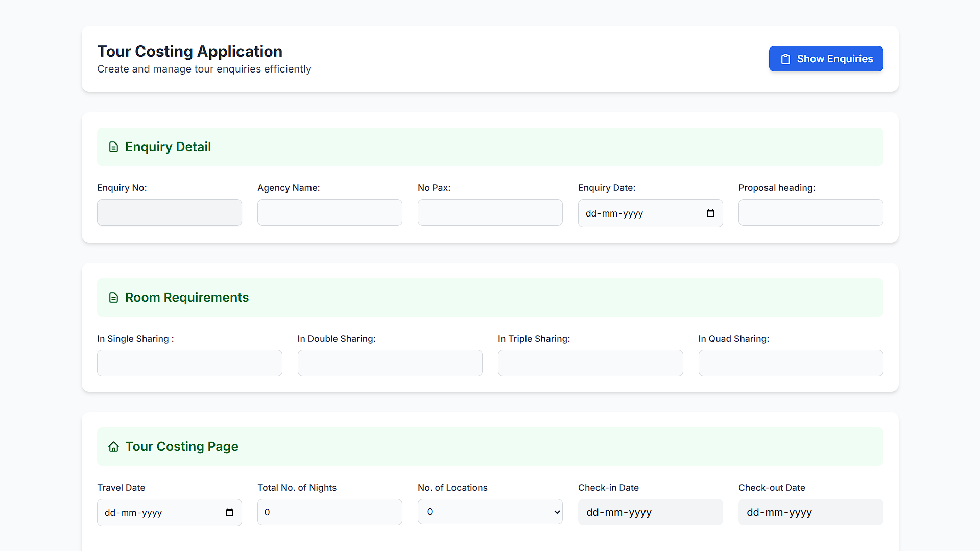Click the clipboard icon inside Show Enquiries
Image resolution: width=980 pixels, height=551 pixels.
click(785, 59)
